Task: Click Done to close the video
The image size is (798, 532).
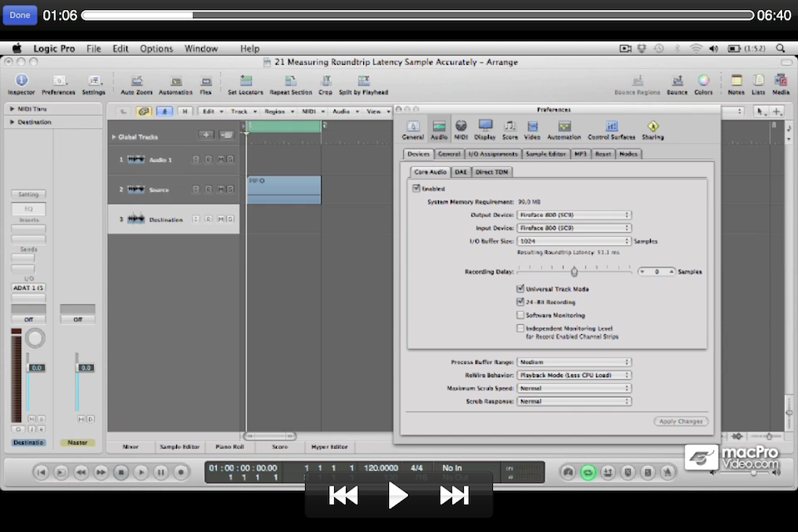Action: tap(20, 15)
